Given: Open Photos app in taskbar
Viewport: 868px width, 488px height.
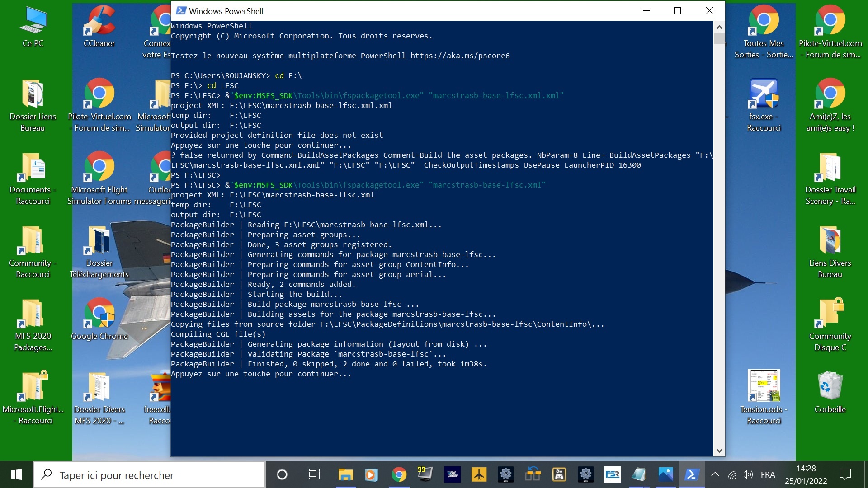Looking at the screenshot, I should click(x=665, y=474).
